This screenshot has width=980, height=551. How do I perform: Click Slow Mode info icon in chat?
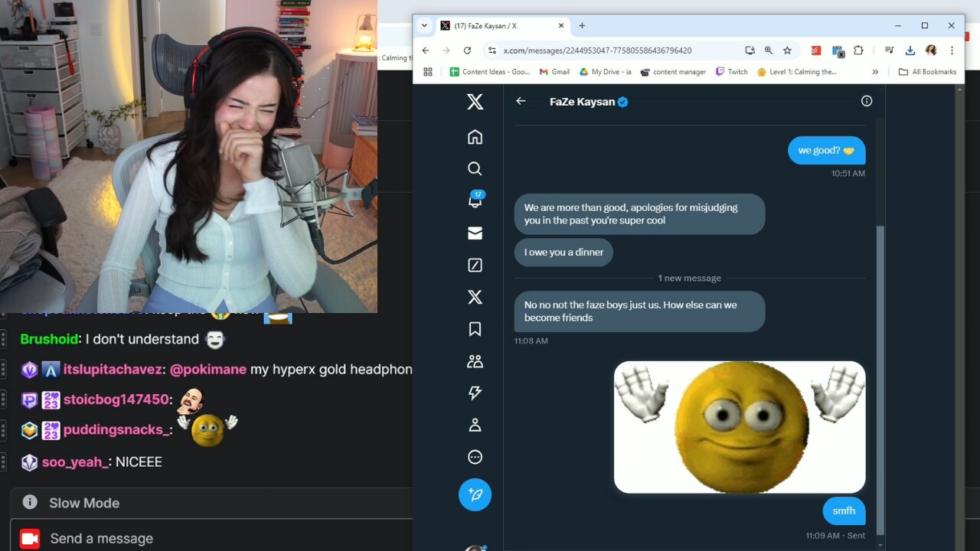pyautogui.click(x=30, y=503)
